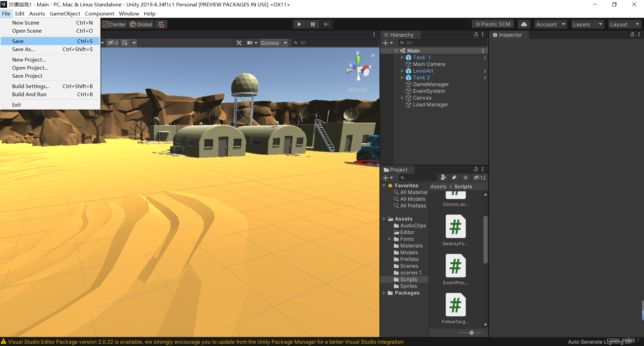Viewport: 644px width, 346px height.
Task: Select GameManager in Hierarchy
Action: tap(431, 84)
